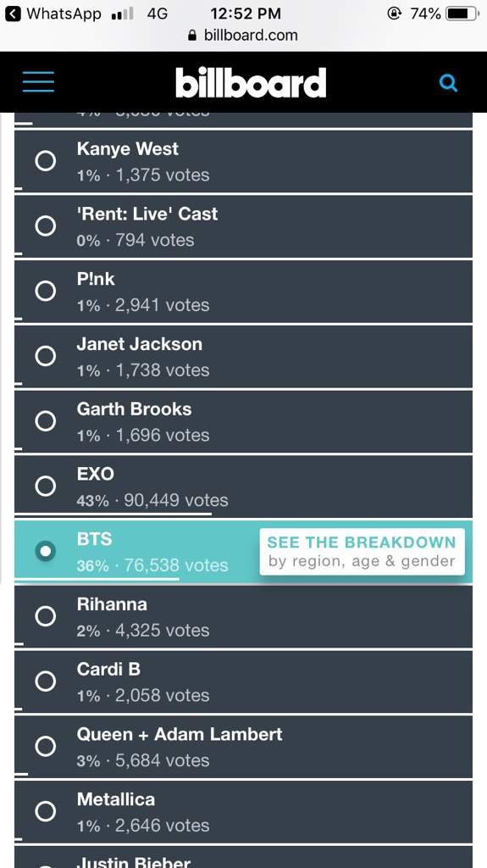Choose the Rihanna radio option
The height and width of the screenshot is (868, 487).
46,616
